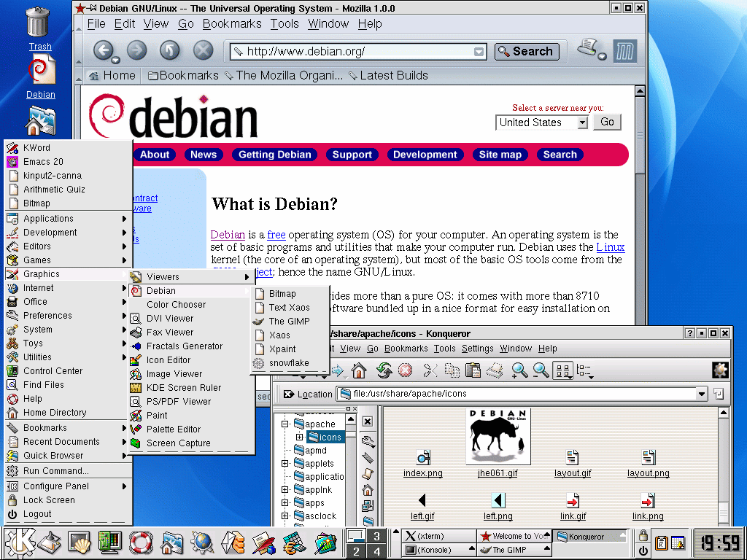Switch Konqueror to icon view mode
This screenshot has width=747, height=560.
coord(562,370)
